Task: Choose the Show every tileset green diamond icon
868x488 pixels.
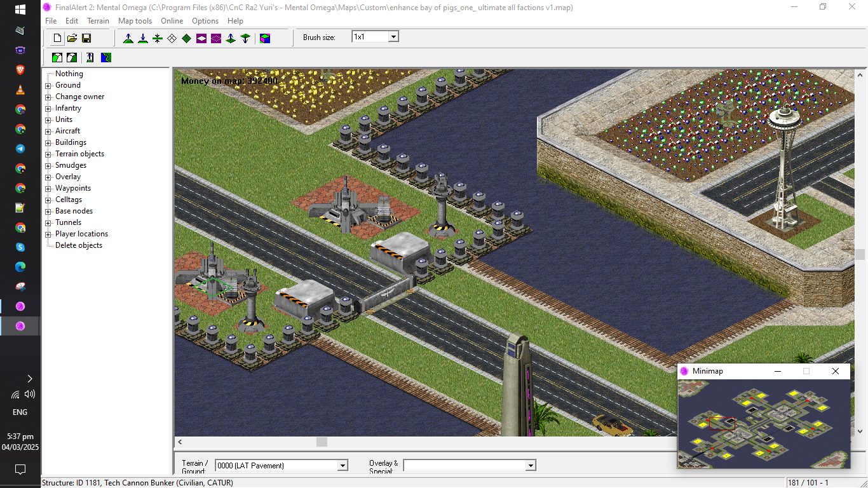Action: [187, 38]
